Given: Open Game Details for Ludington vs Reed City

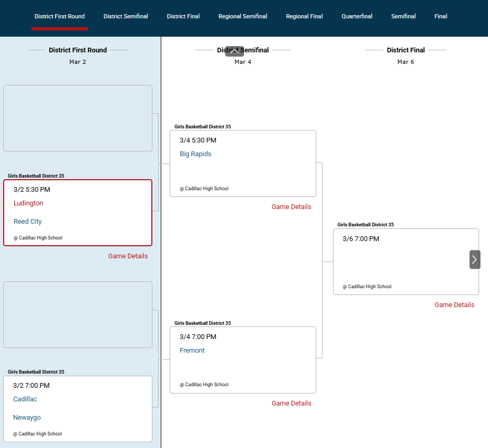Looking at the screenshot, I should click(x=128, y=256).
